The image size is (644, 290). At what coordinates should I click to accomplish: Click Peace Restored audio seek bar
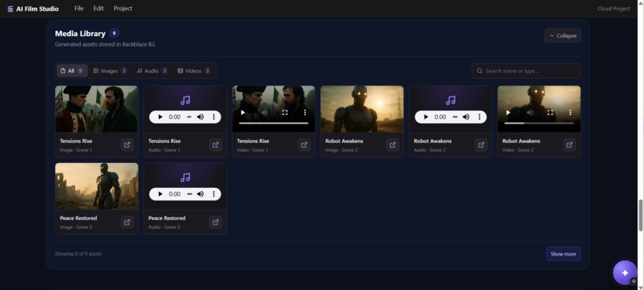pyautogui.click(x=189, y=194)
